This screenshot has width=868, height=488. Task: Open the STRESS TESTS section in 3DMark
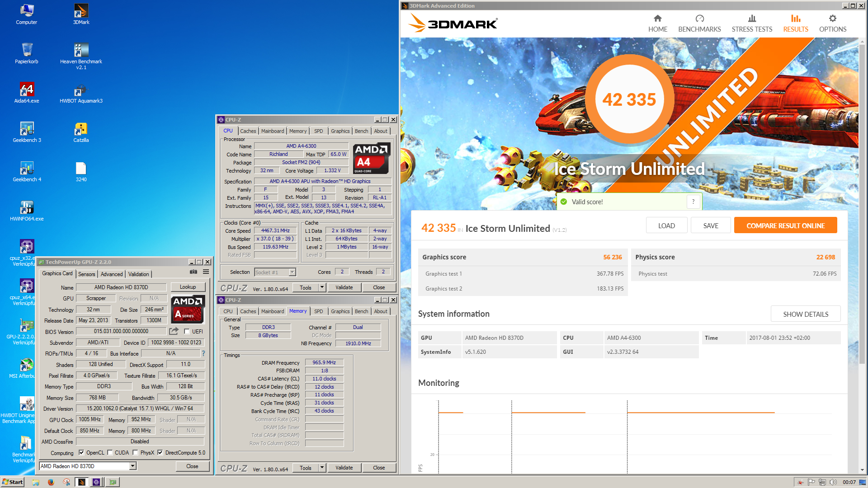(752, 23)
